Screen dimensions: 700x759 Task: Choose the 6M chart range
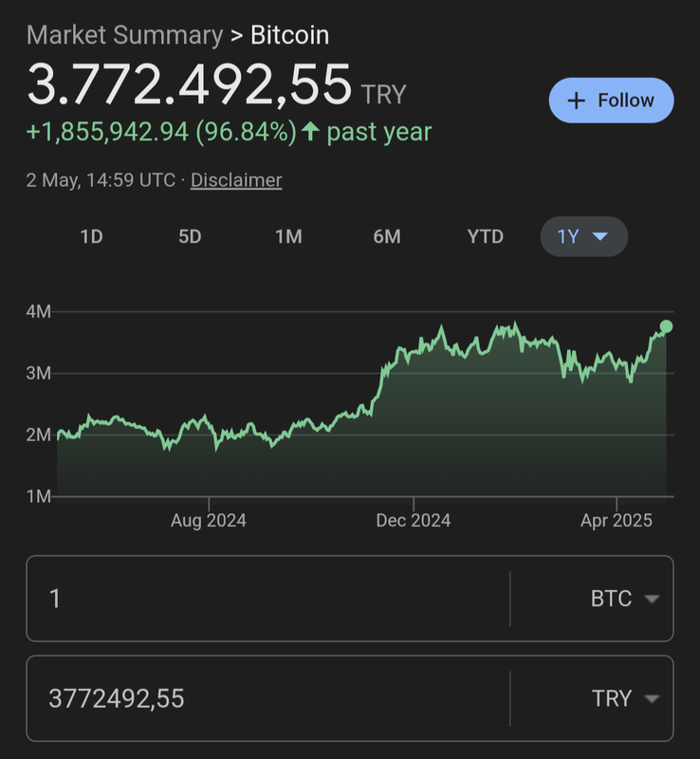(x=387, y=236)
